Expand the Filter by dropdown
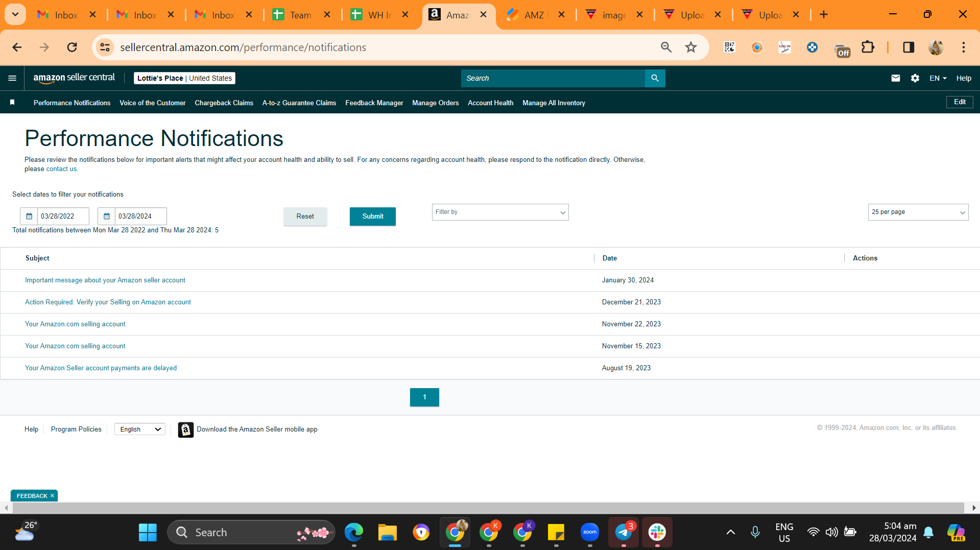Screen dimensions: 980x550 [x=500, y=212]
